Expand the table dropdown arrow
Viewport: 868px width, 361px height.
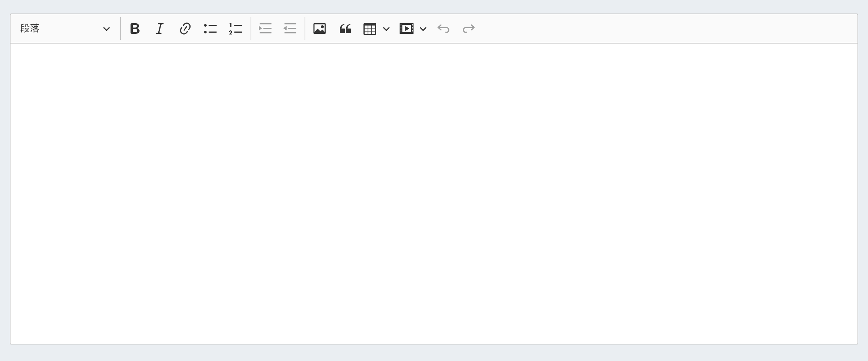(x=386, y=29)
